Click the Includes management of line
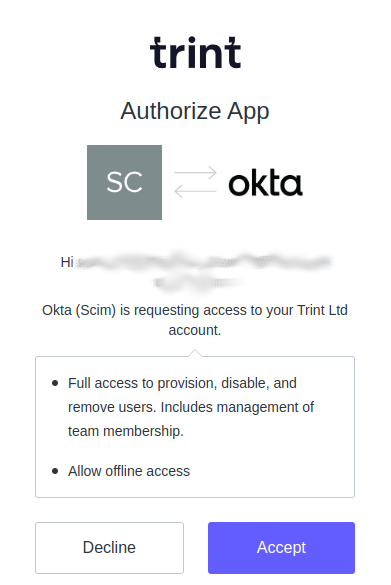This screenshot has width=391, height=585. [x=237, y=407]
